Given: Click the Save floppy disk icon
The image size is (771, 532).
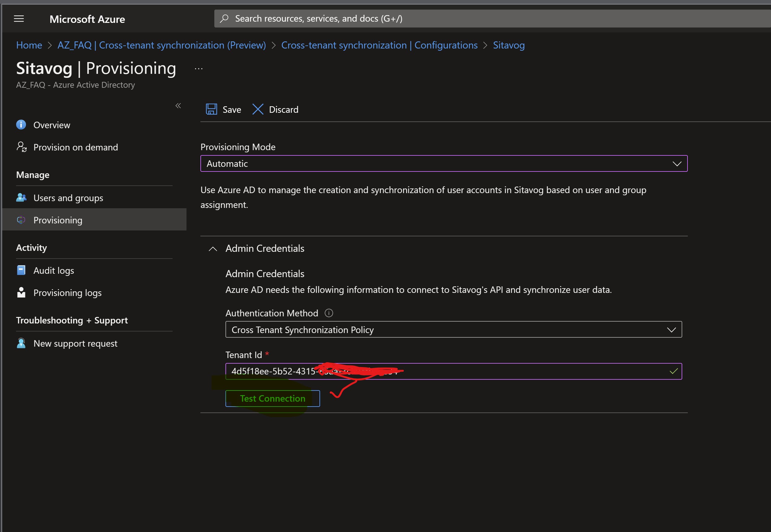Looking at the screenshot, I should (212, 109).
